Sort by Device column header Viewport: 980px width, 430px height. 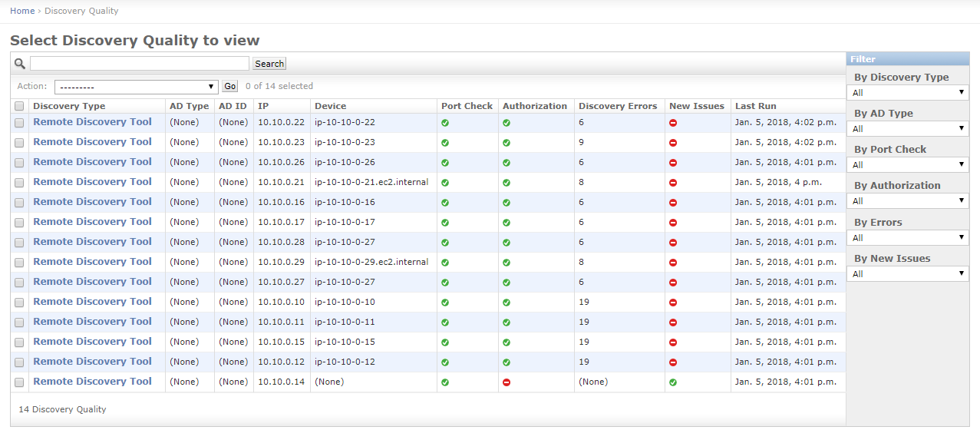[x=330, y=106]
